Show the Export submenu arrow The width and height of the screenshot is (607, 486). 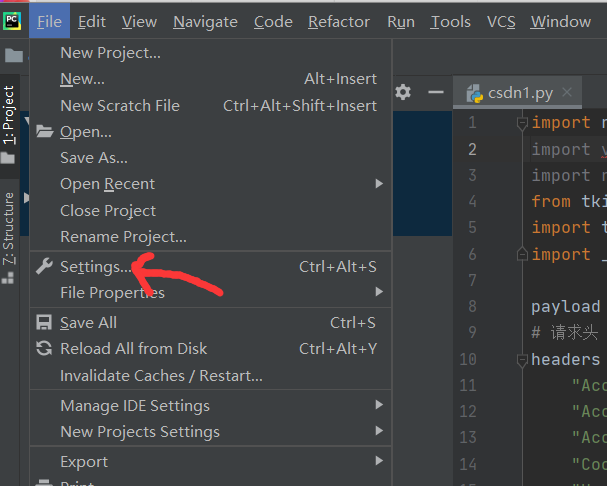[379, 462]
